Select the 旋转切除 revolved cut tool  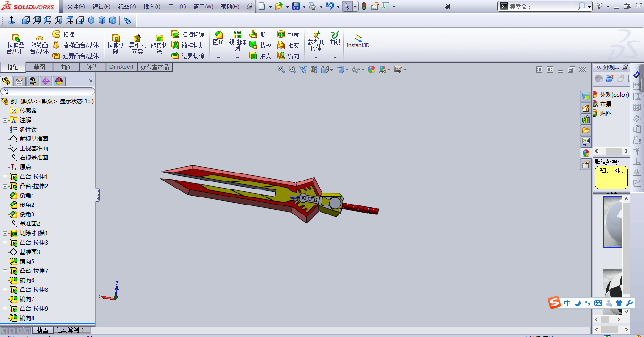coord(159,44)
